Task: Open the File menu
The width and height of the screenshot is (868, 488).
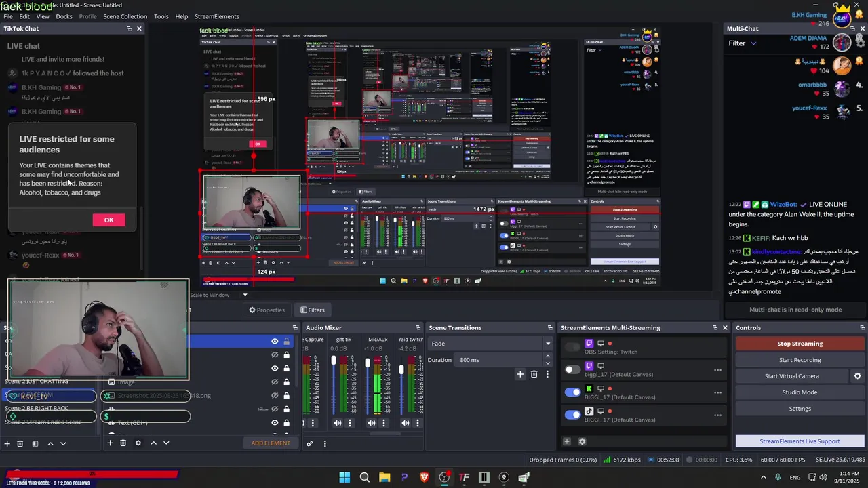Action: click(x=8, y=16)
